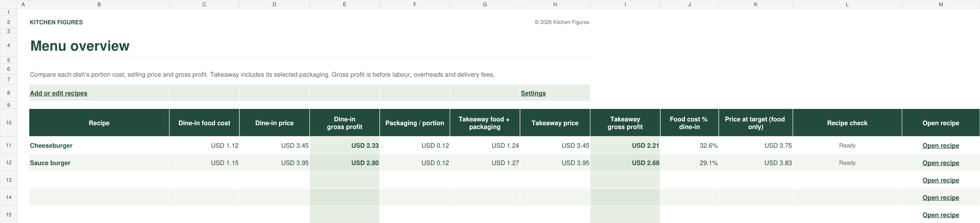The image size is (980, 223).
Task: Click the Price at target (food only) header
Action: click(756, 123)
